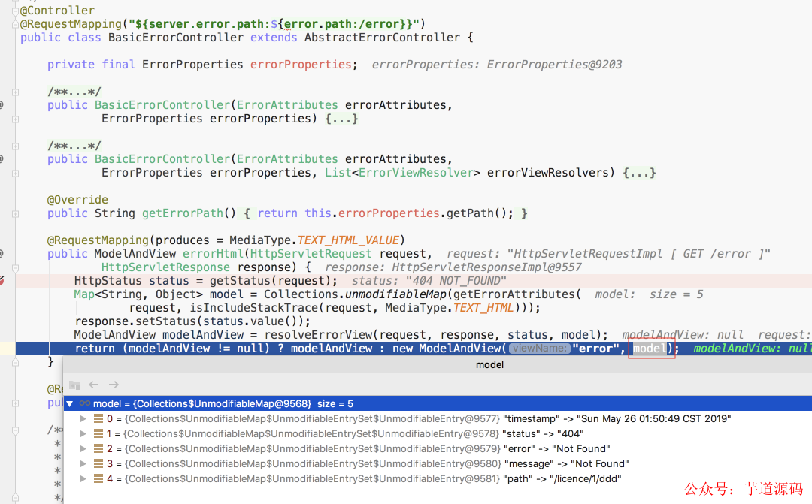Click the inline value status: "404 NOT_FOUND"
This screenshot has height=504, width=812.
pos(429,281)
